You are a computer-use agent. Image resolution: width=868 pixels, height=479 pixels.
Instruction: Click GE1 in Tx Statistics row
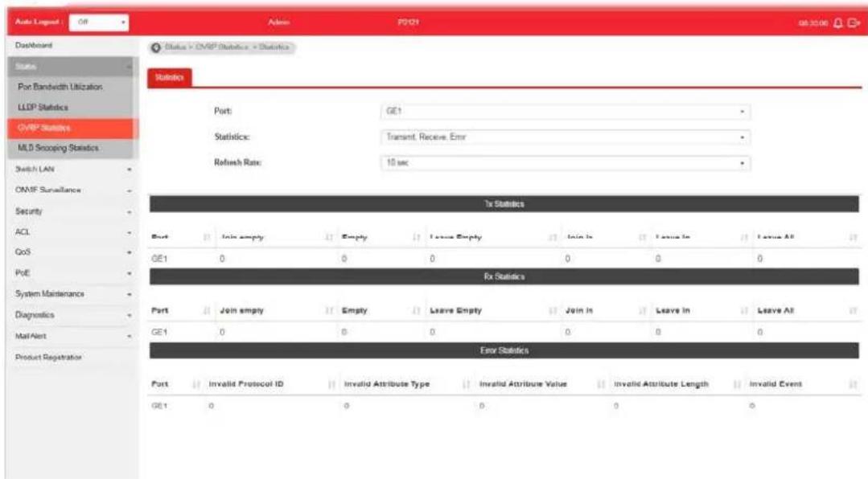coord(159,259)
